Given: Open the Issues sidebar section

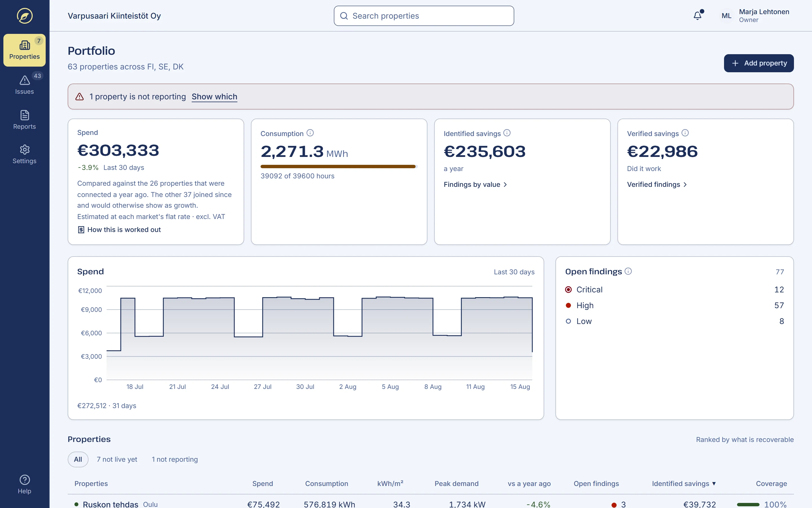Looking at the screenshot, I should pos(25,85).
